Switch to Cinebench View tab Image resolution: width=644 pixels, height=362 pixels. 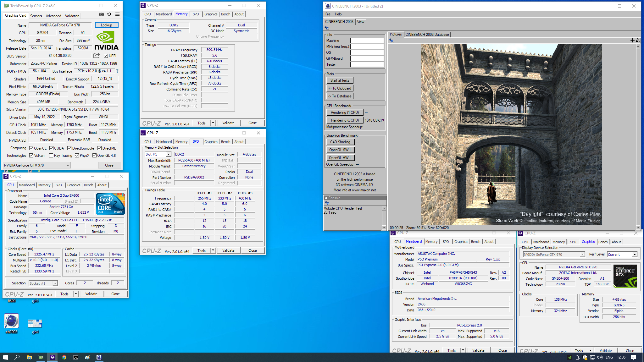[361, 22]
